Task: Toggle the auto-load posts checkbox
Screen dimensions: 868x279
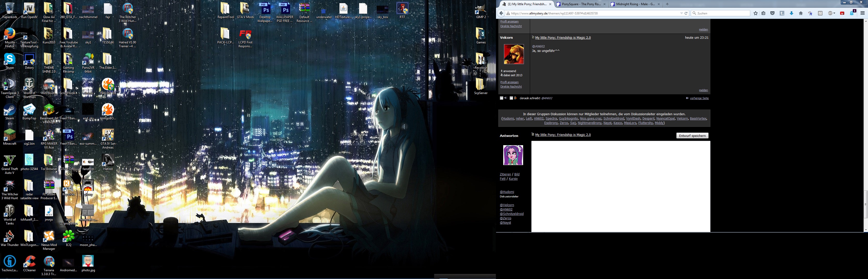Action: [x=511, y=98]
